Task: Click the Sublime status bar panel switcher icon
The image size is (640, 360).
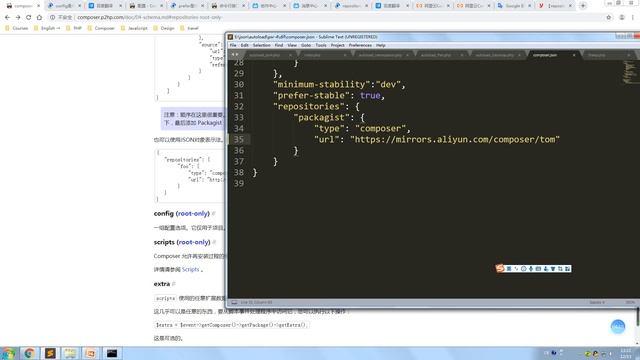Action: (234, 302)
